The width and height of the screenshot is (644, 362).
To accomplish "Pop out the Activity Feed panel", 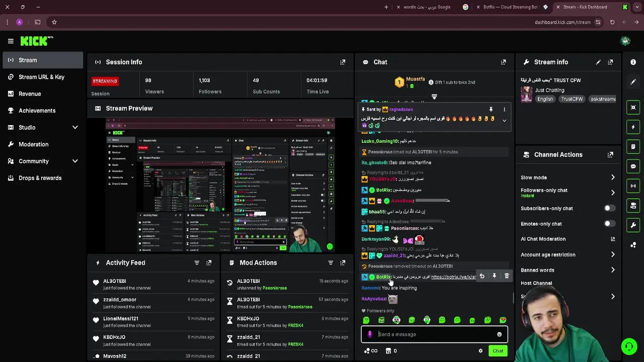I will tap(209, 263).
